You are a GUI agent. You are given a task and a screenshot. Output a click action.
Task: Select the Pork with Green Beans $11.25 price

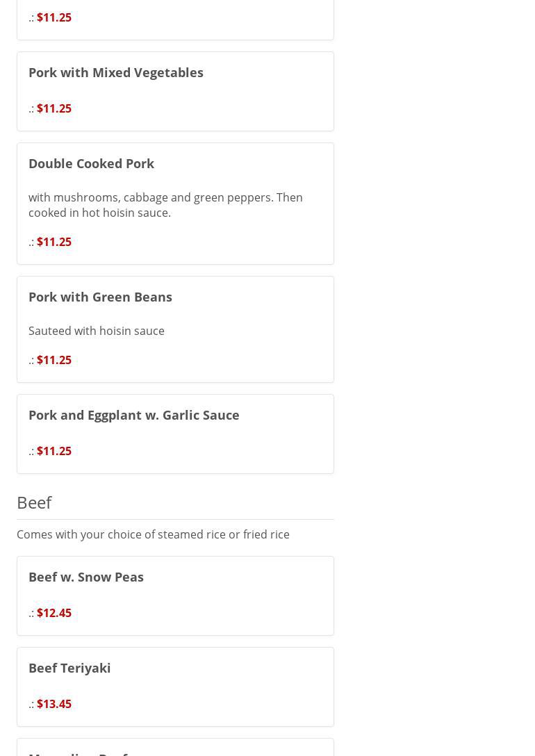[53, 360]
